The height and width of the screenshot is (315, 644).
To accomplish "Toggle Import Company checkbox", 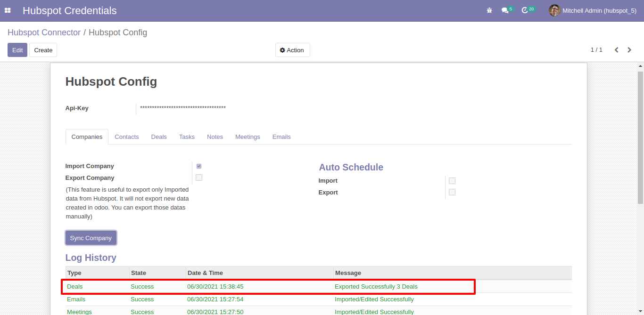I will coord(199,166).
